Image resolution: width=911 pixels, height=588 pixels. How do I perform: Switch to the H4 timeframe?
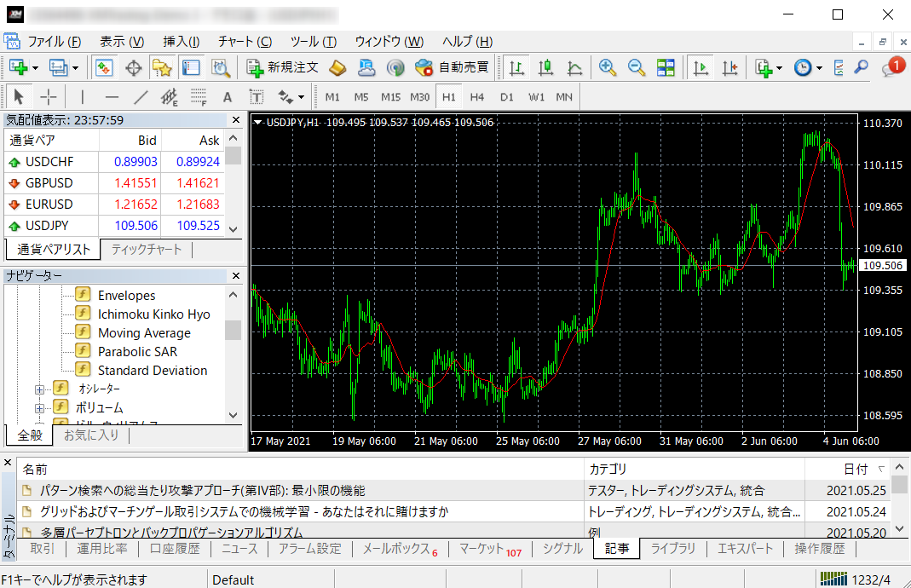coord(477,97)
